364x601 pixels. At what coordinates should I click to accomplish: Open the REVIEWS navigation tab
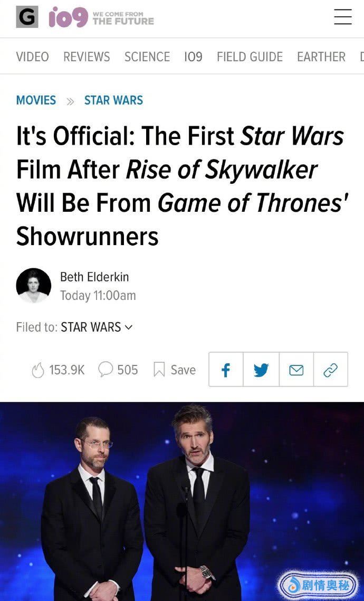click(87, 57)
